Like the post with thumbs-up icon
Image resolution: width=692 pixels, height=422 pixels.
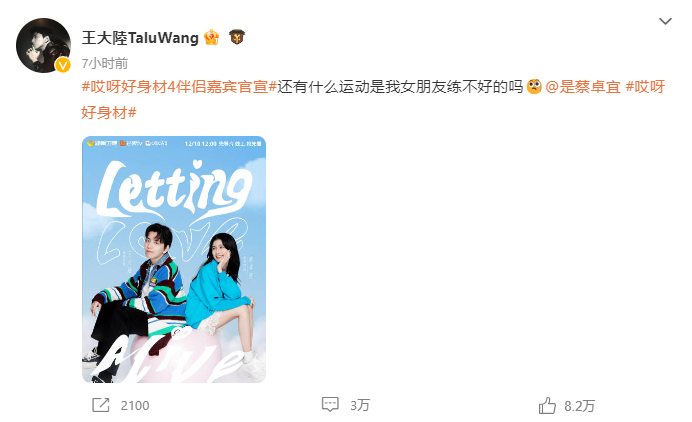click(x=547, y=405)
